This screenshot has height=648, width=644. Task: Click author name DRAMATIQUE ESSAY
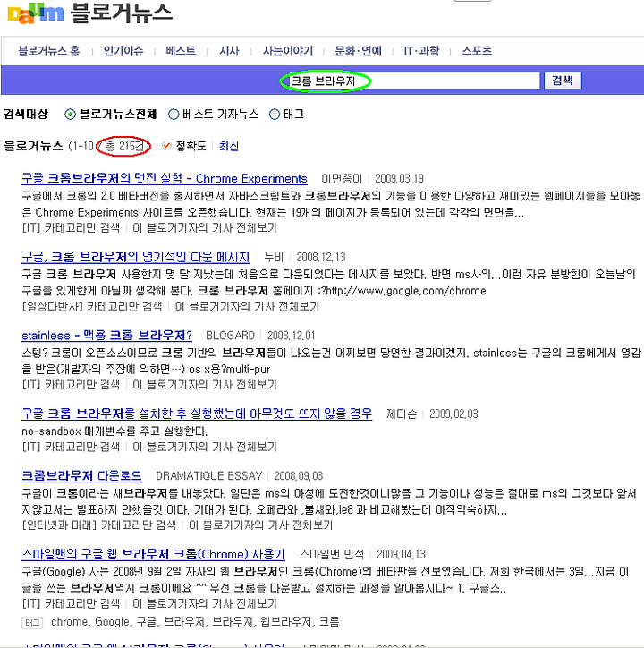point(209,475)
